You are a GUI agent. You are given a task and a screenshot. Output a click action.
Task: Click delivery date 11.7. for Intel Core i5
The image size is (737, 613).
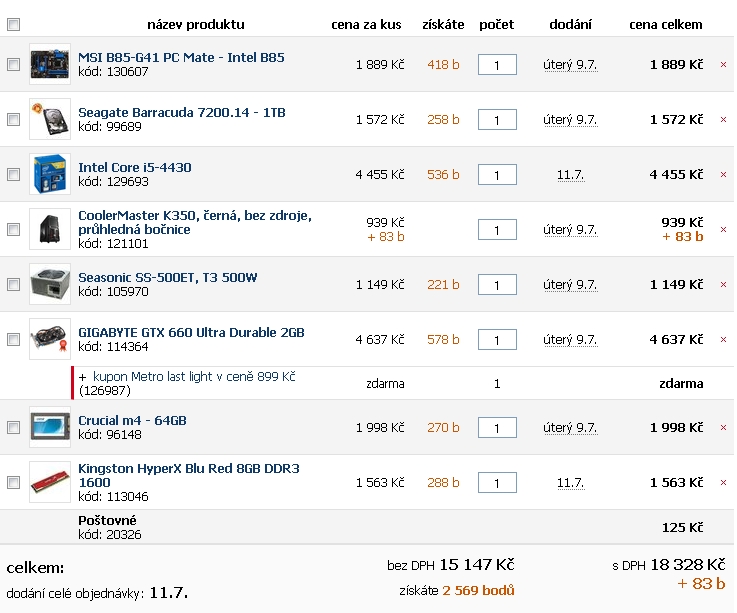pyautogui.click(x=571, y=175)
